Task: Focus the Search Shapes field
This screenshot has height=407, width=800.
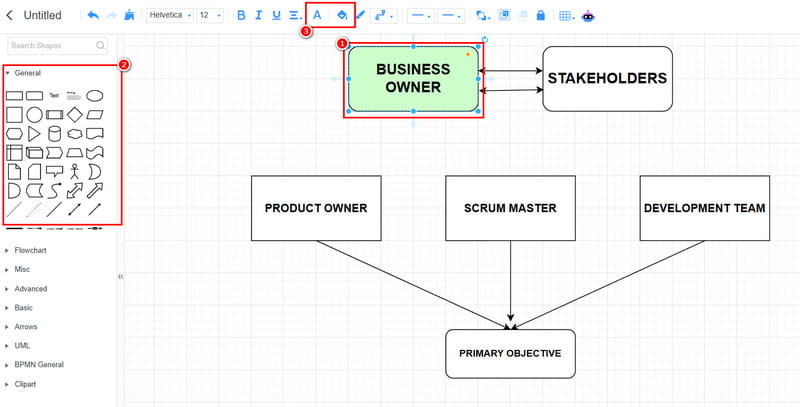Action: tap(57, 45)
